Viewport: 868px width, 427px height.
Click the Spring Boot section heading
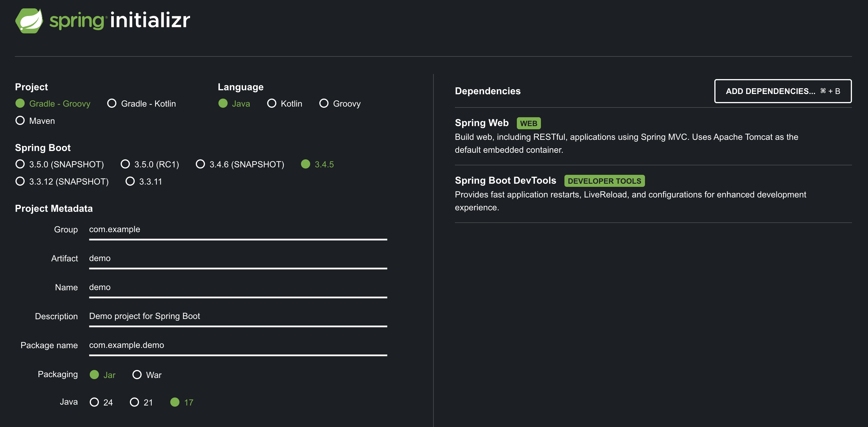coord(43,148)
